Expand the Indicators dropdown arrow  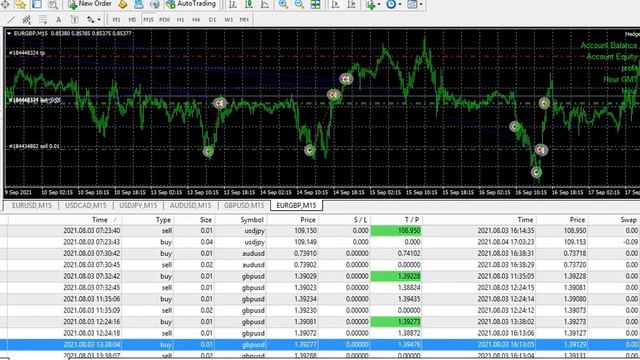tap(379, 4)
